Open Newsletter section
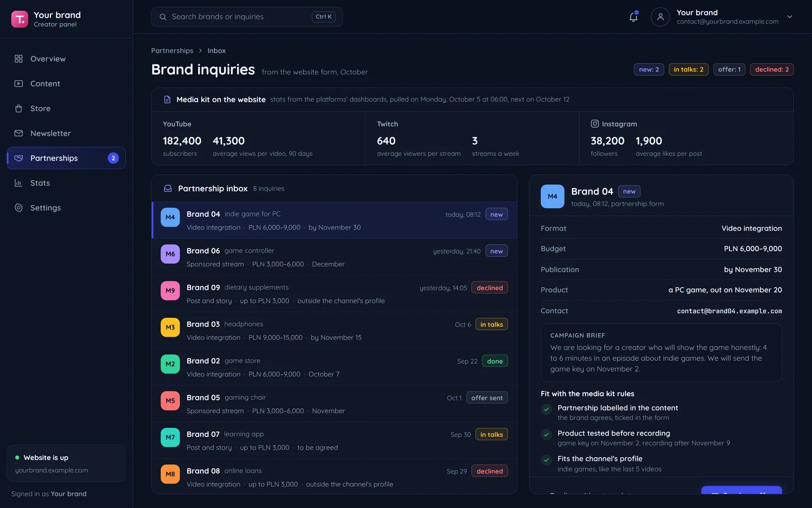Image resolution: width=812 pixels, height=508 pixels. coord(66,134)
